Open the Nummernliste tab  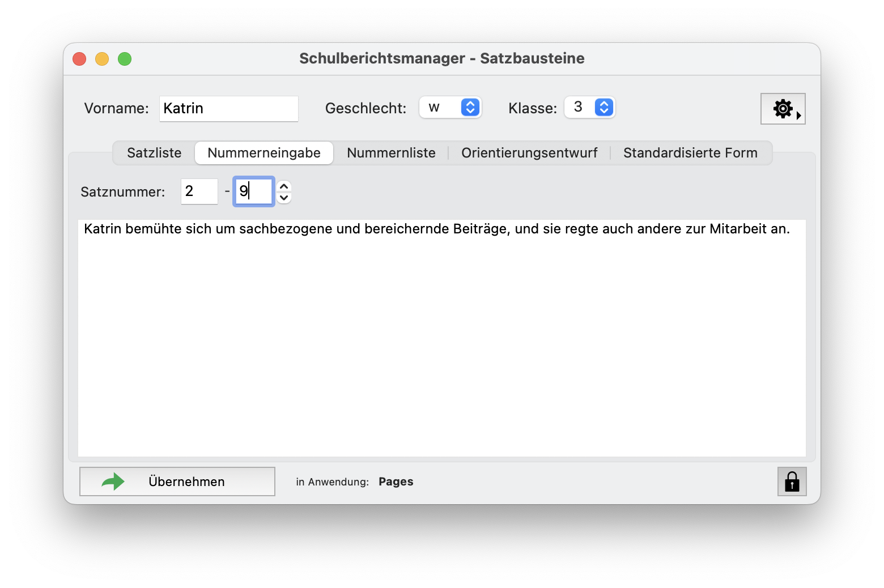tap(391, 153)
